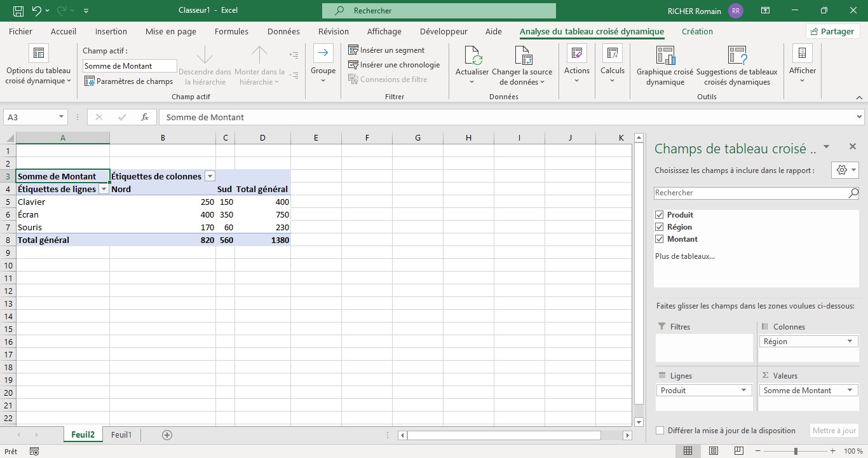Screen dimensions: 868x458
Task: Select the 1380 grand total cell
Action: click(x=262, y=240)
